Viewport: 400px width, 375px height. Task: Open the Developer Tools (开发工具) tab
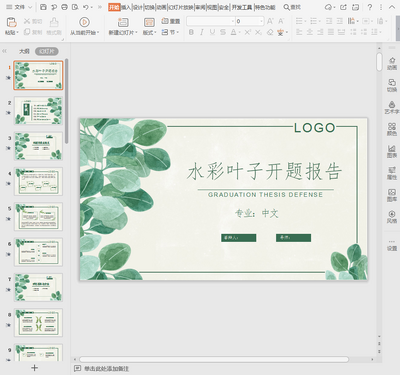[x=242, y=7]
